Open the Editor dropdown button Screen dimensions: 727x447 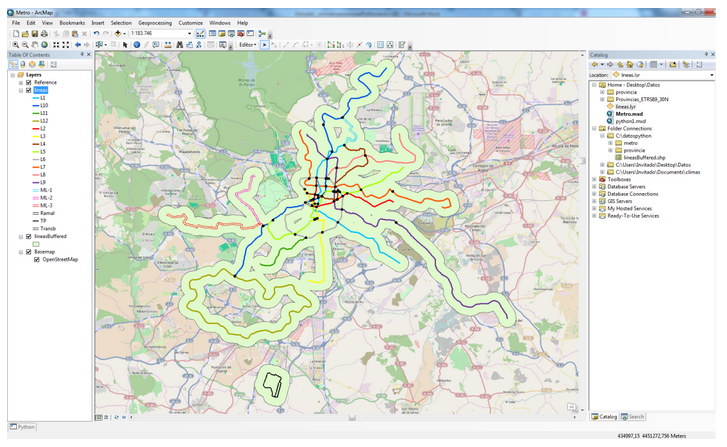[247, 45]
